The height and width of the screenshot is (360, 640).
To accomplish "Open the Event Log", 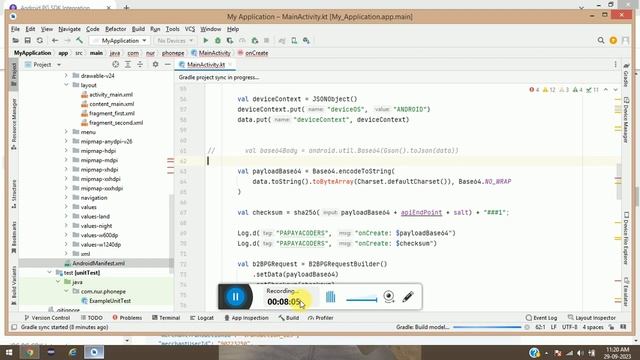I will tap(541, 318).
